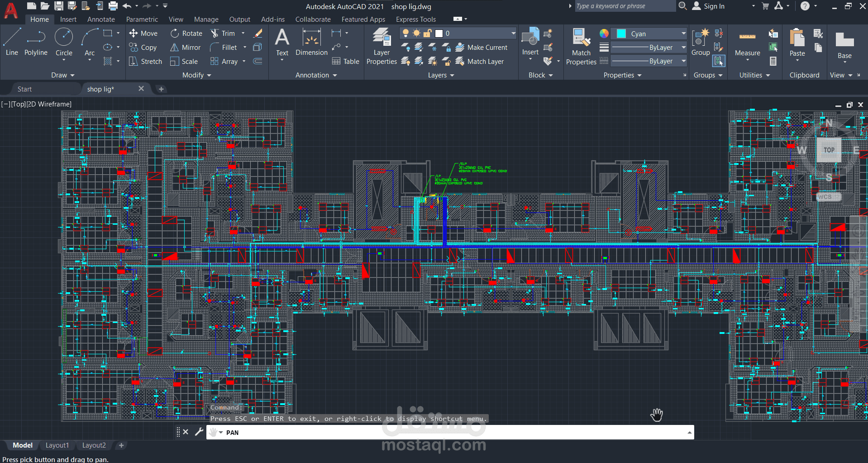This screenshot has width=868, height=463.
Task: Open Layer Properties manager
Action: 382,46
